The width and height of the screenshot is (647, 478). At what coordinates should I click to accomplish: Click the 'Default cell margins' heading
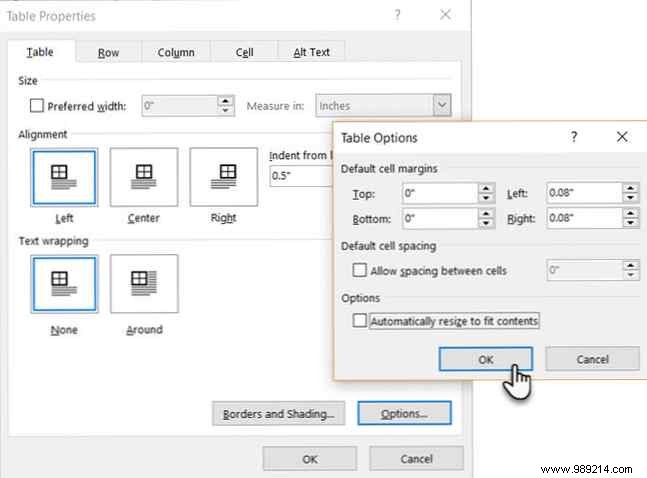coord(389,169)
